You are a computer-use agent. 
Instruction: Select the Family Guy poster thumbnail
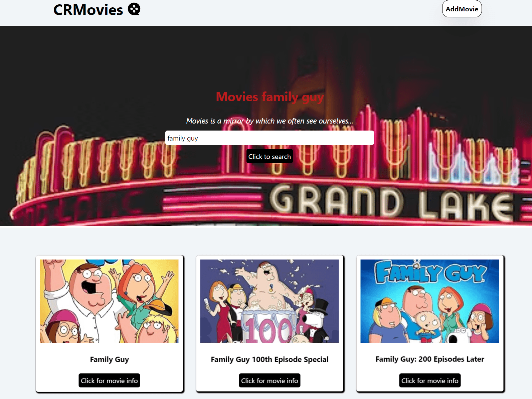[x=109, y=301]
